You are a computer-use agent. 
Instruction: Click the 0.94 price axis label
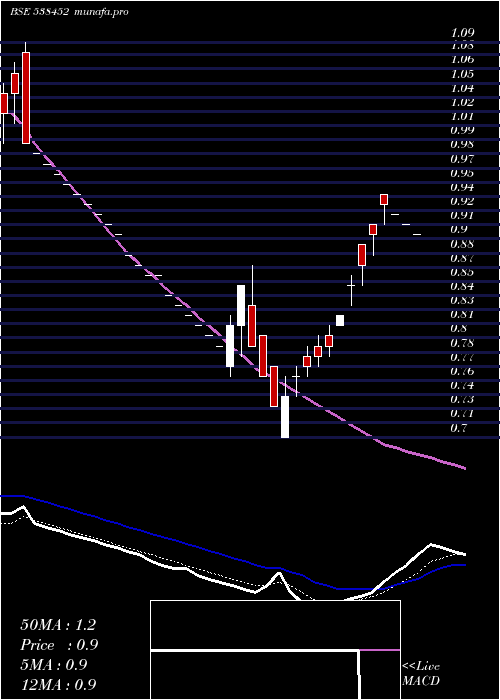462,187
